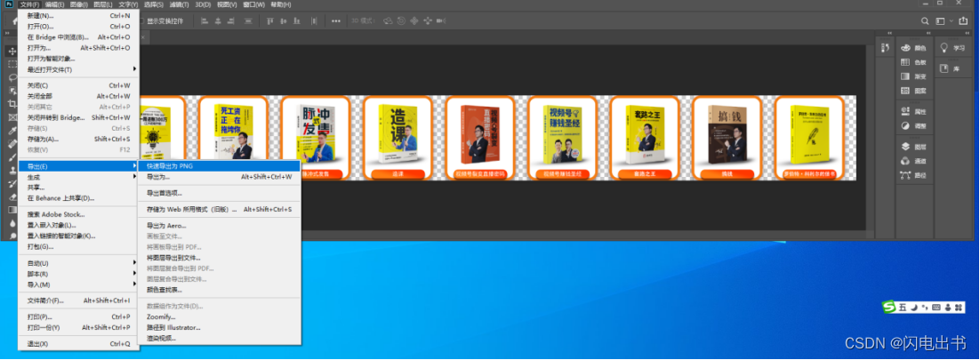Select the Clone Stamp tool
The width and height of the screenshot is (980, 360).
(12, 170)
